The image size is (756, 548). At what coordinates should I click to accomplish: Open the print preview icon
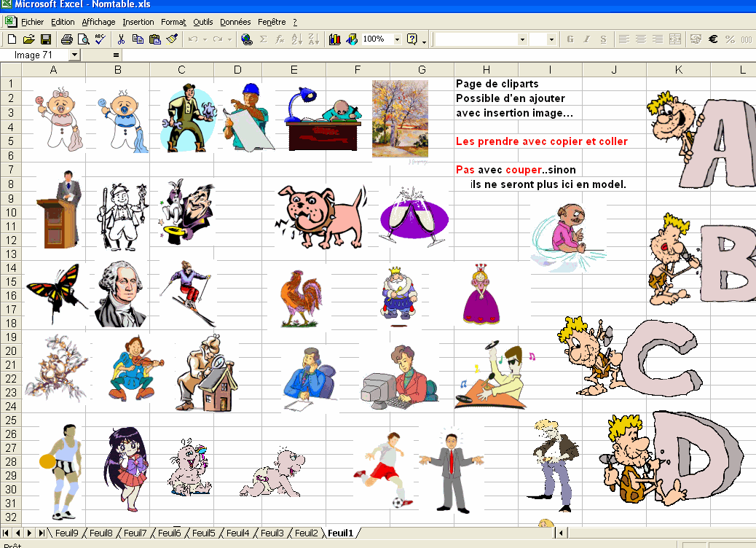(x=83, y=39)
